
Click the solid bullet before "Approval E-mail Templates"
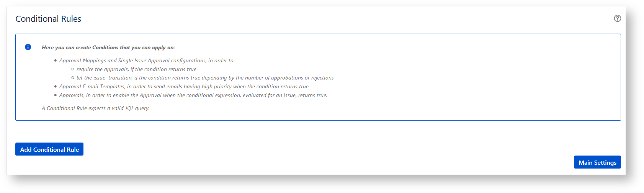(x=56, y=86)
